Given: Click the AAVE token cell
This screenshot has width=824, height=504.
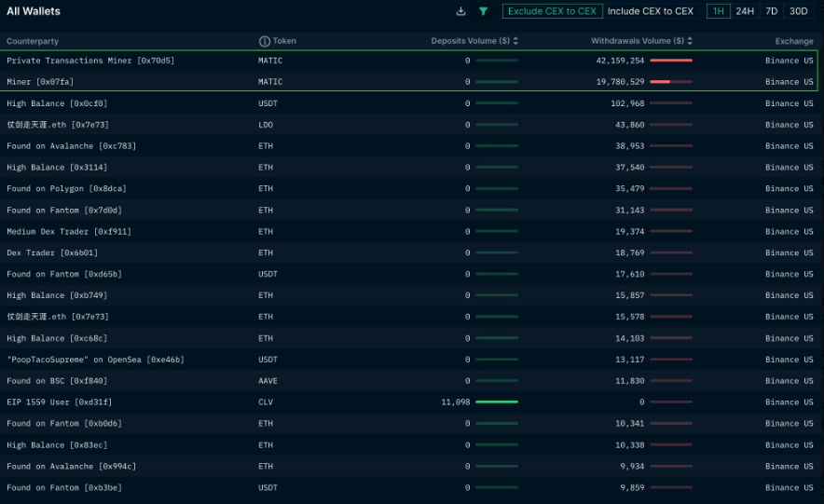Looking at the screenshot, I should tap(268, 381).
